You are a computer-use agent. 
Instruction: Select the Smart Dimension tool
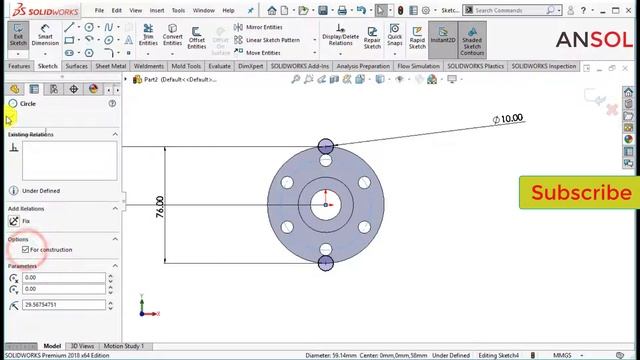[45, 34]
